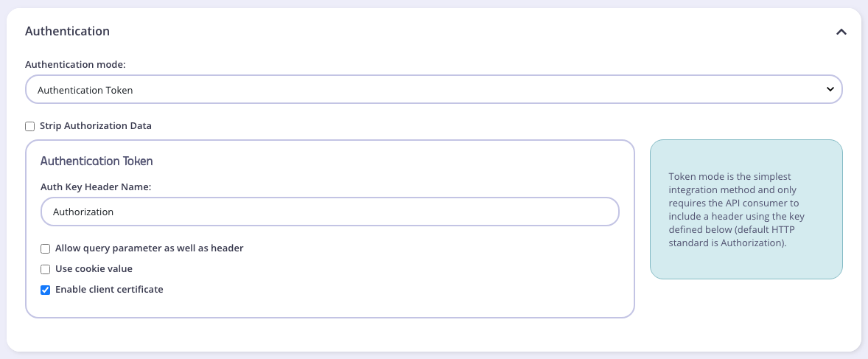This screenshot has width=868, height=359.
Task: Collapse the Authentication section chevron
Action: tap(841, 32)
